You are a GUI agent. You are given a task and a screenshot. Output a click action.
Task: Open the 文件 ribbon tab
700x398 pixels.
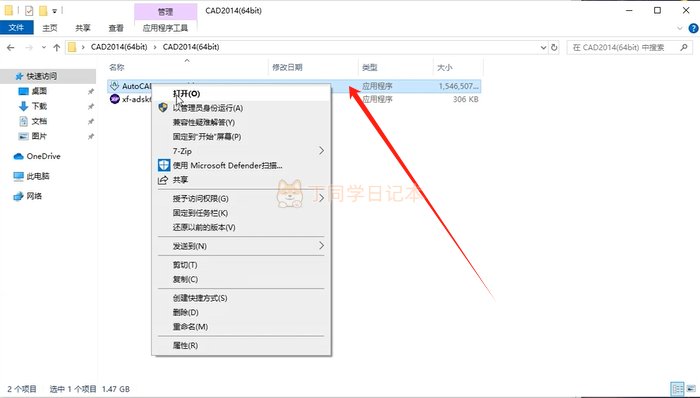[17, 28]
